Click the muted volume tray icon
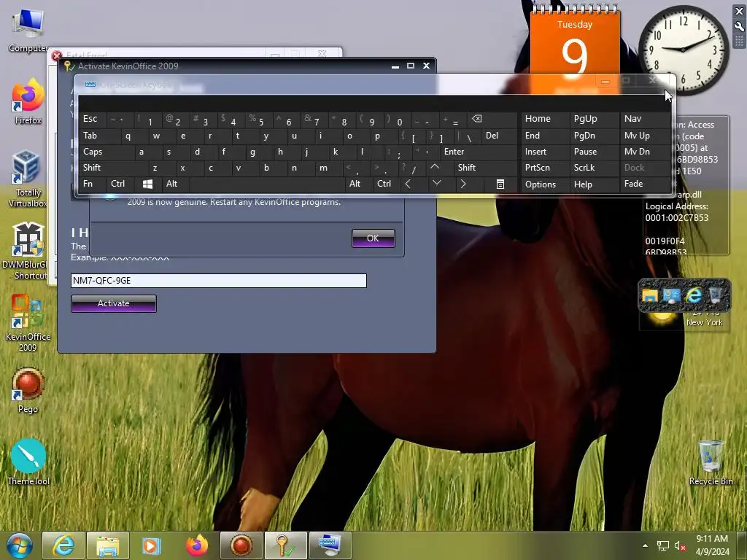The width and height of the screenshot is (747, 560). (680, 545)
